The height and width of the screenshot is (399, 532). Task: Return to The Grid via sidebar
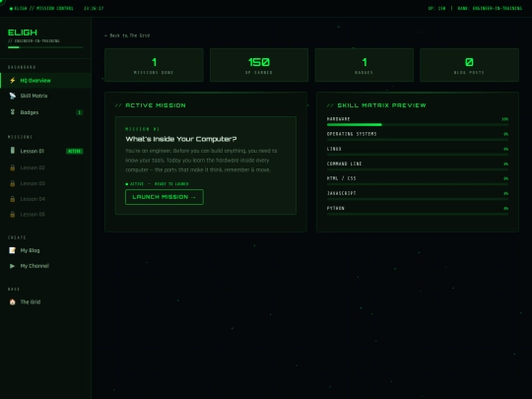pyautogui.click(x=45, y=301)
